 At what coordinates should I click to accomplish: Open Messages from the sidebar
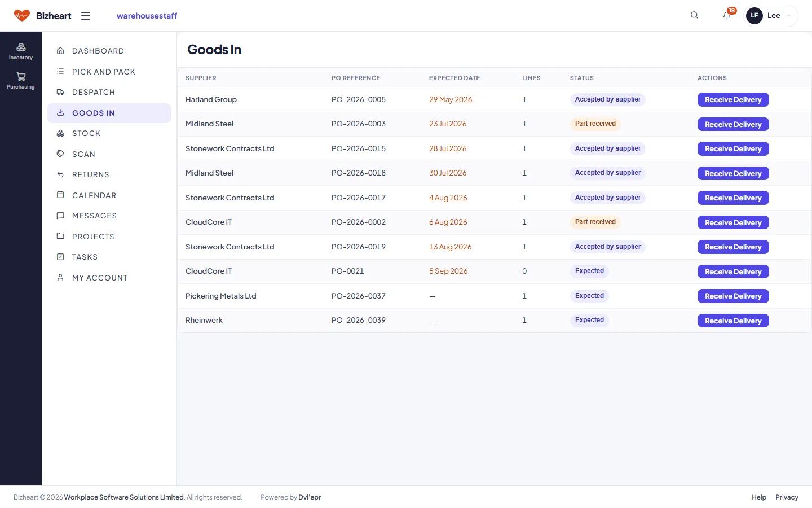pos(109,216)
